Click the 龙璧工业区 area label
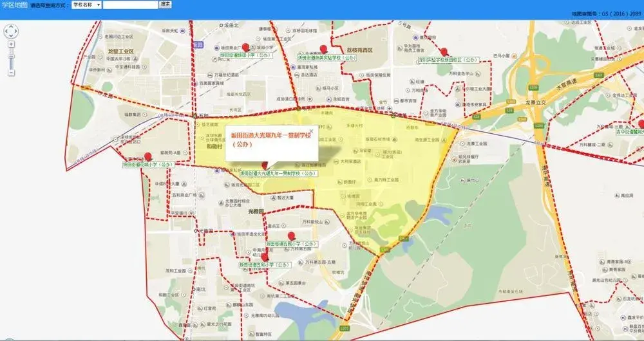 (121, 51)
